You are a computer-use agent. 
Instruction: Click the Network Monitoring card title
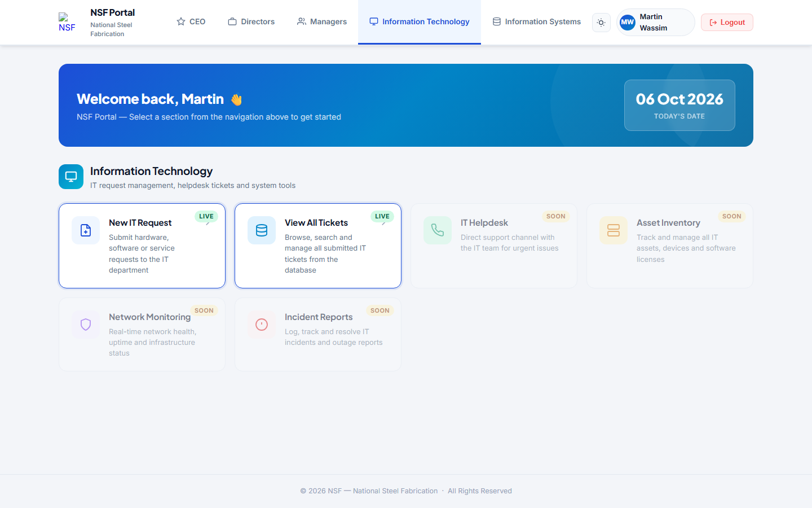(150, 317)
